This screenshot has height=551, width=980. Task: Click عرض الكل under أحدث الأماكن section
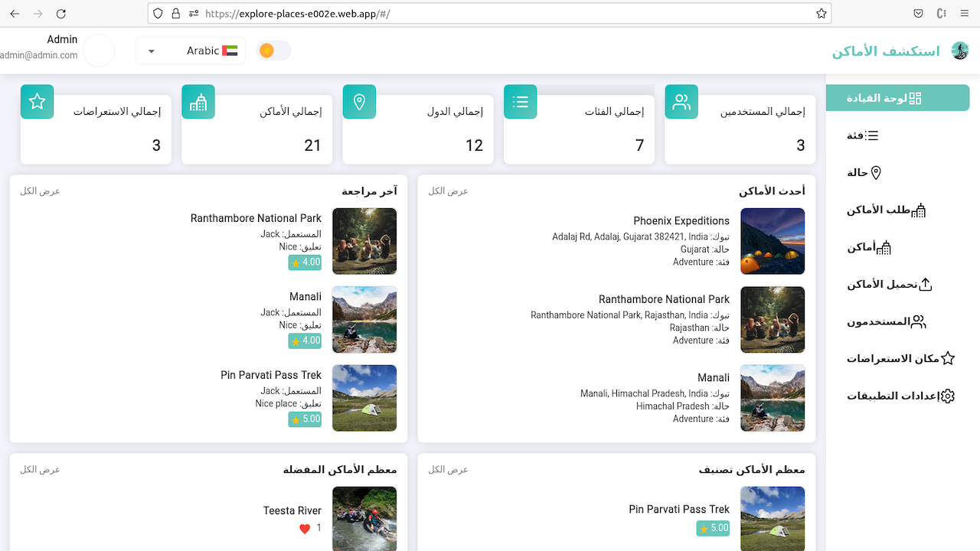[x=448, y=191]
